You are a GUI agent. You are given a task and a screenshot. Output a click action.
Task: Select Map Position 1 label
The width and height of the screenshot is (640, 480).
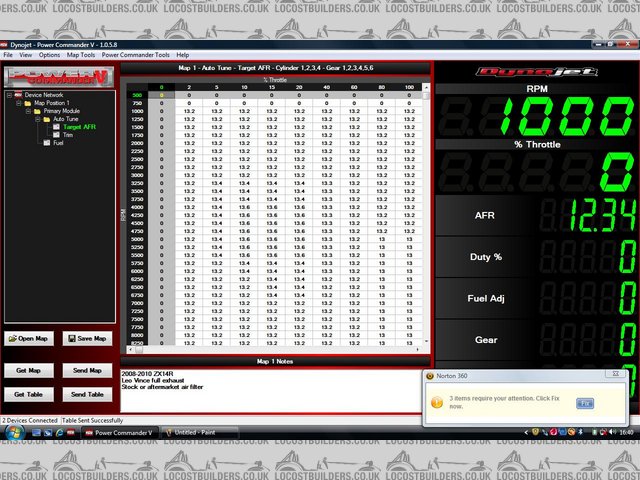point(51,103)
